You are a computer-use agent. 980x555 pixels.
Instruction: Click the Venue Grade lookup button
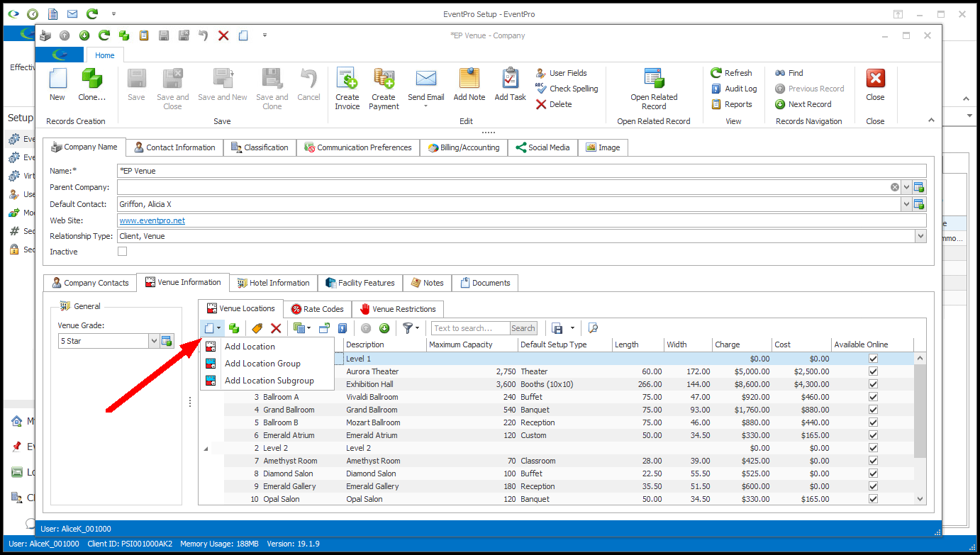pos(167,341)
